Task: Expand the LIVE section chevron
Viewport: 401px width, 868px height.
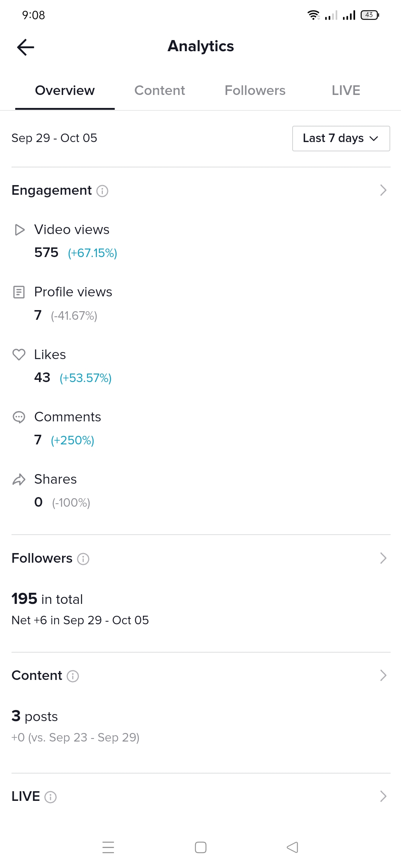Action: click(x=383, y=796)
